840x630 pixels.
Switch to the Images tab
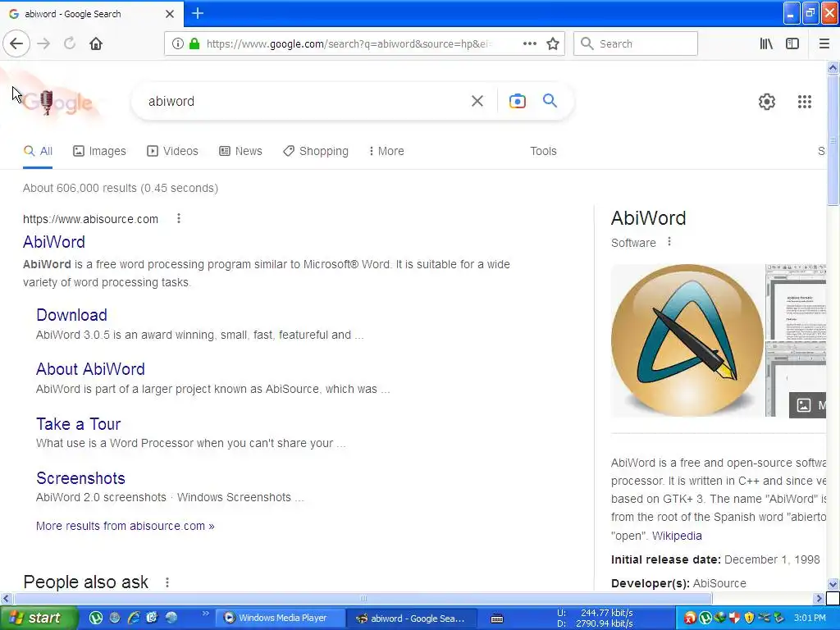click(99, 151)
